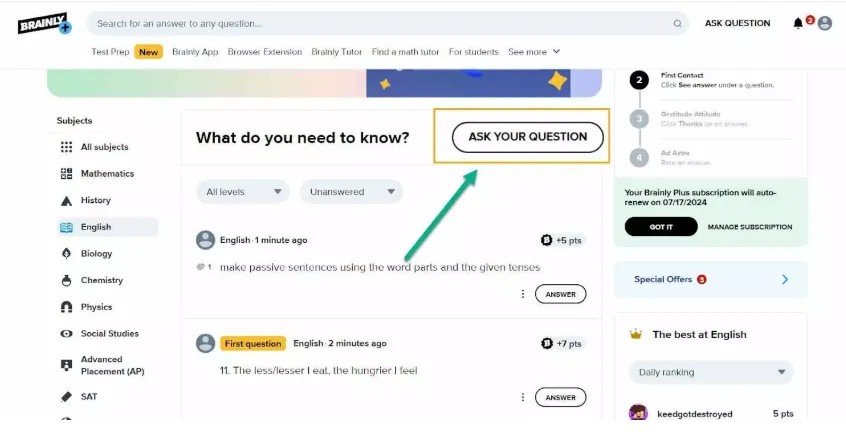Click the +7 pts points badge
The width and height of the screenshot is (846, 440).
(562, 343)
